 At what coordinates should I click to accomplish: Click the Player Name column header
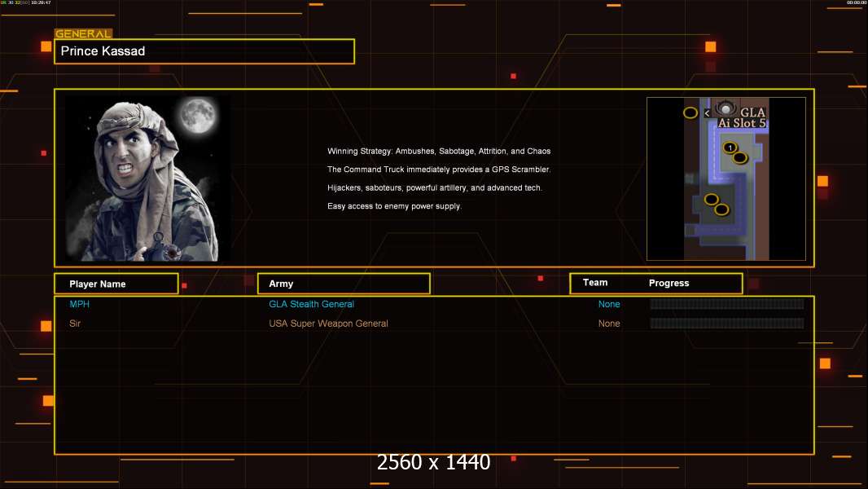pos(116,284)
